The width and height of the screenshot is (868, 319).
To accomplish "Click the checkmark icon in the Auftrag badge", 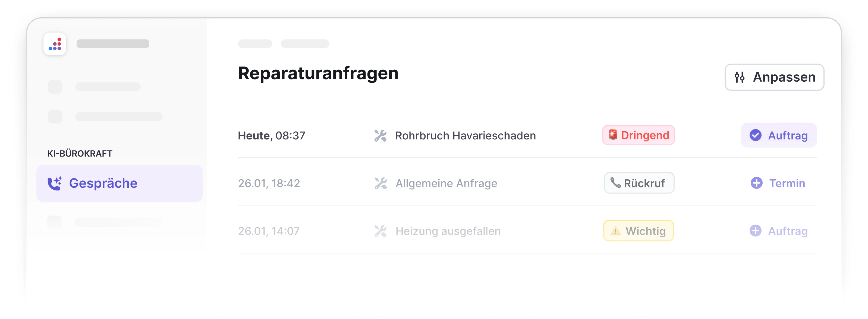I will [756, 135].
